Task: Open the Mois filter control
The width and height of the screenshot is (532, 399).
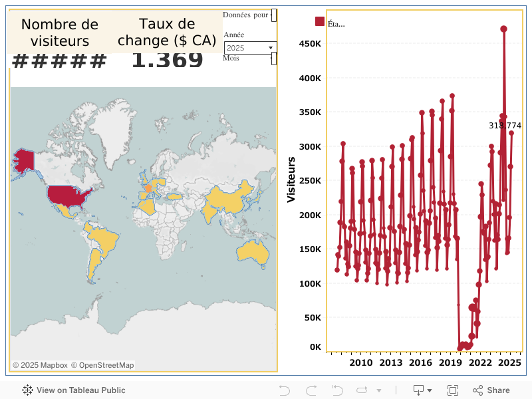Action: [273, 59]
